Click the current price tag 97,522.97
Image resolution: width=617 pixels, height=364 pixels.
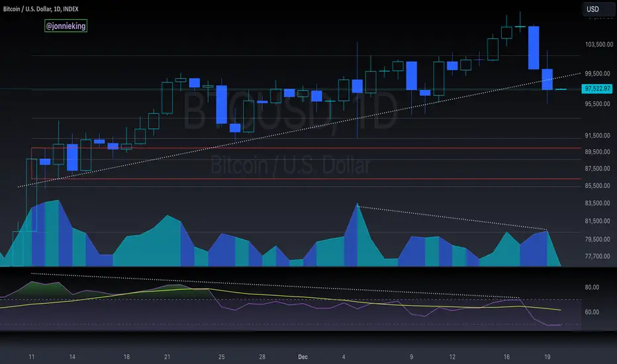(x=597, y=89)
